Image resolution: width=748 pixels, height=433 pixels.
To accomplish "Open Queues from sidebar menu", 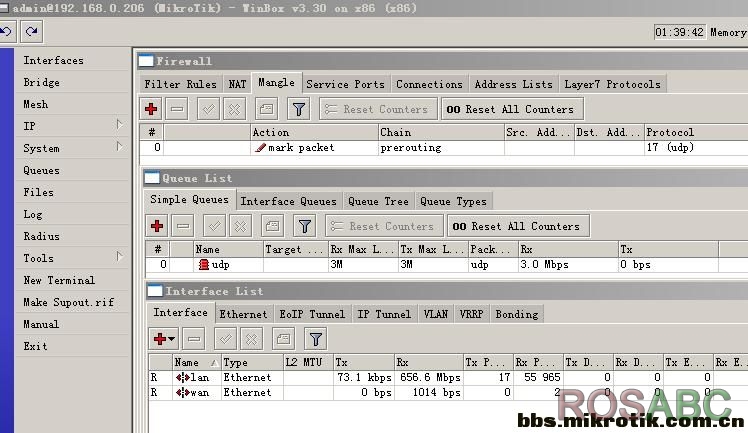I will pos(42,170).
